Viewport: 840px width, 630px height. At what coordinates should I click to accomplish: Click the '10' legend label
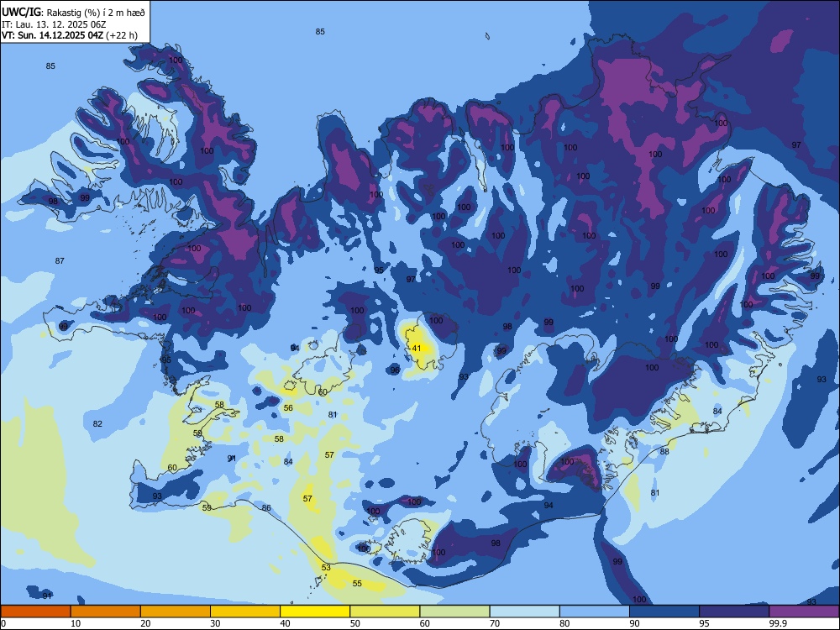(76, 623)
